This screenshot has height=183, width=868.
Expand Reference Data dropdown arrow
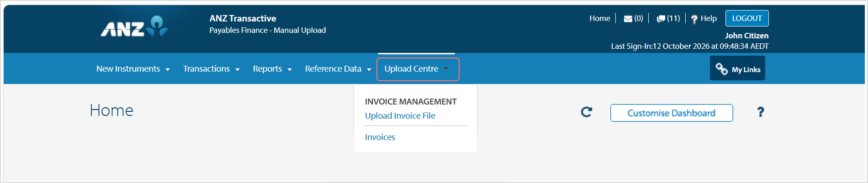(x=369, y=70)
